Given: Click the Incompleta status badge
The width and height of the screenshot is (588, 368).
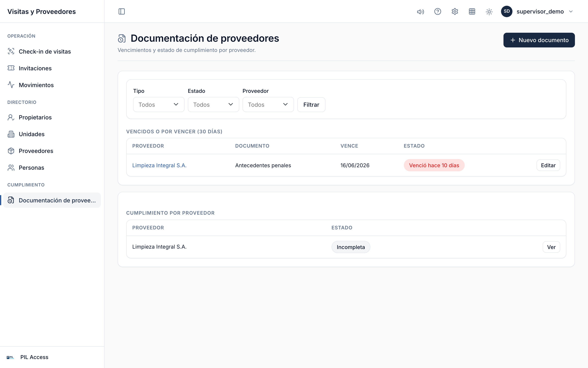Looking at the screenshot, I should coord(351,247).
